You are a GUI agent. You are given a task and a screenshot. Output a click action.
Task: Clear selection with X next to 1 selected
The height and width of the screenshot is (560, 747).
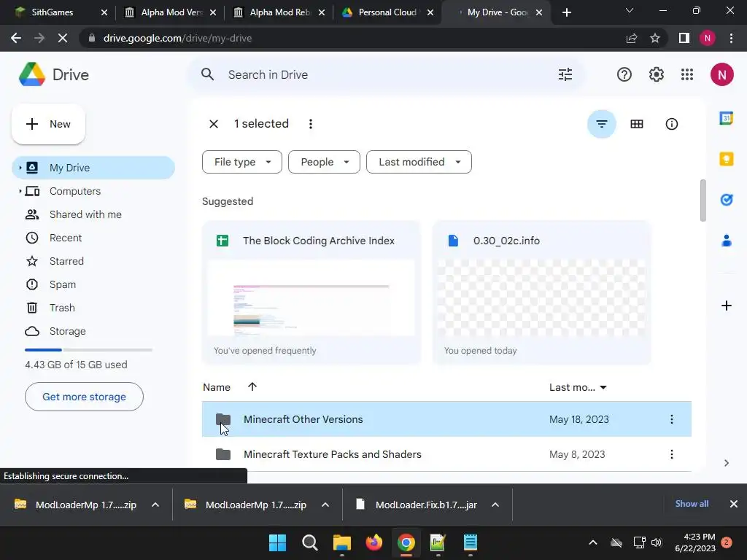pyautogui.click(x=214, y=124)
